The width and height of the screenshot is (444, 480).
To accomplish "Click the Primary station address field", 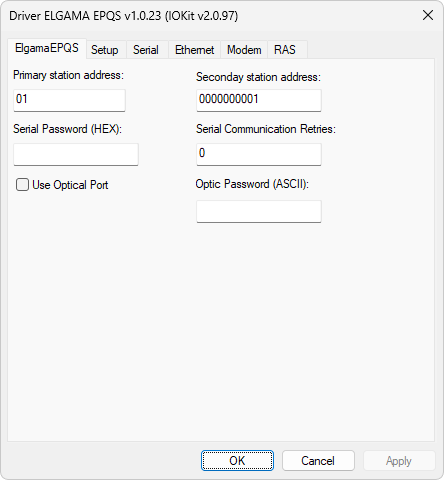I will click(x=69, y=100).
